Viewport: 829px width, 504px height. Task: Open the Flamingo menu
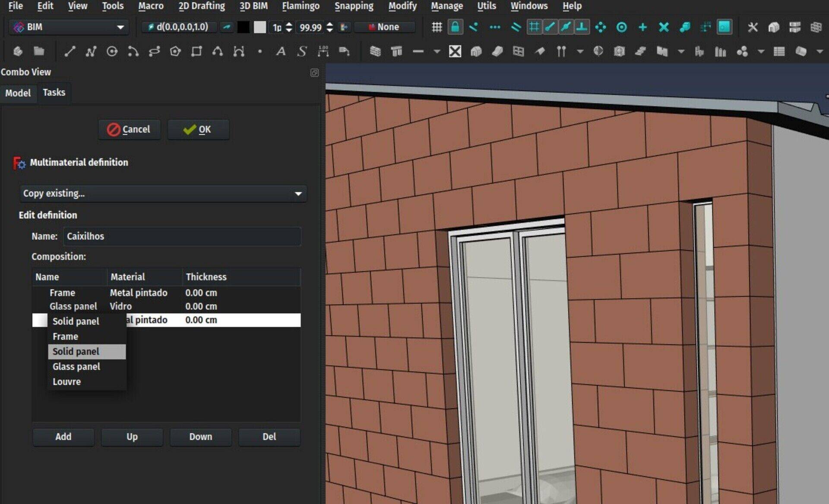click(x=301, y=6)
